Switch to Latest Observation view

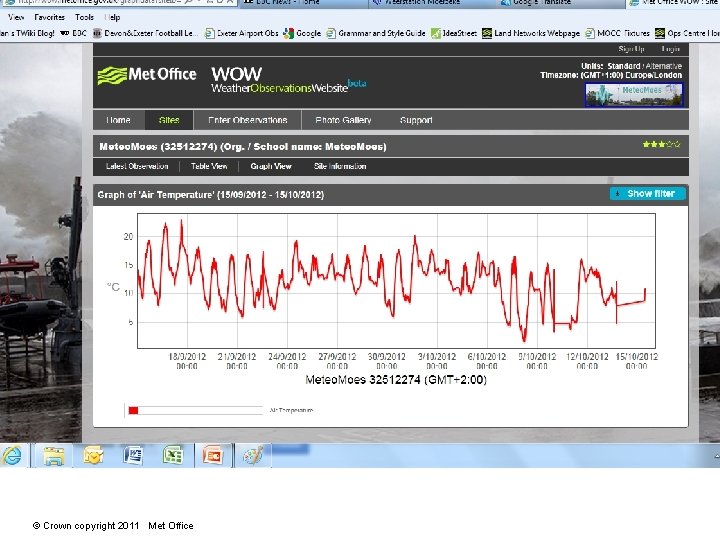click(x=137, y=166)
